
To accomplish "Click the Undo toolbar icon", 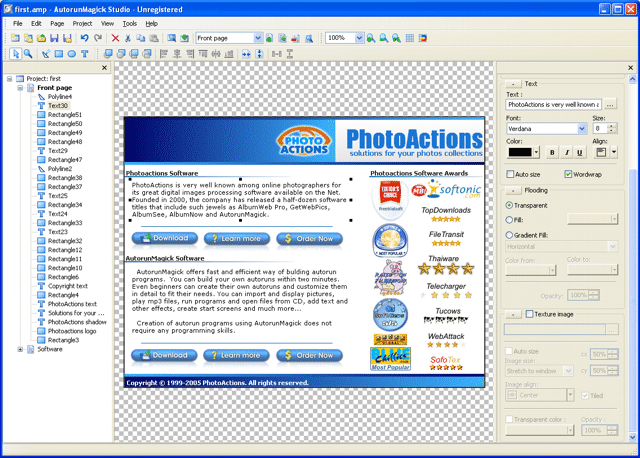I will [x=84, y=38].
